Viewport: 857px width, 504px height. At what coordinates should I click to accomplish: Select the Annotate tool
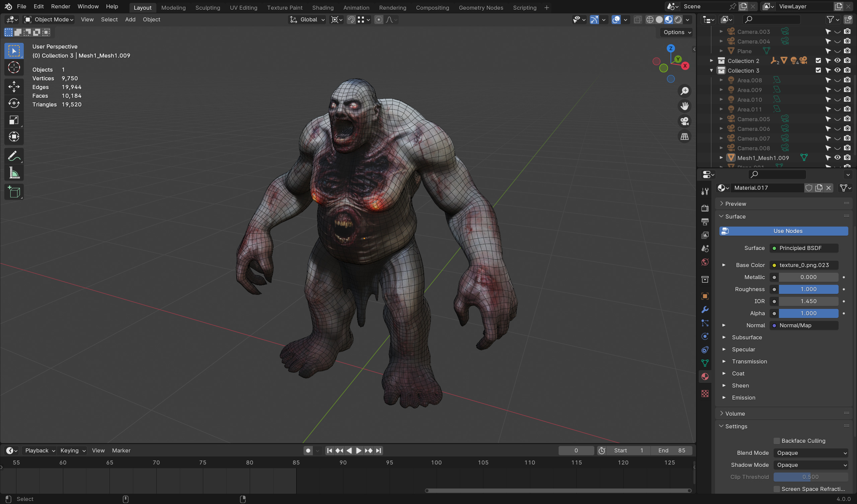tap(14, 156)
